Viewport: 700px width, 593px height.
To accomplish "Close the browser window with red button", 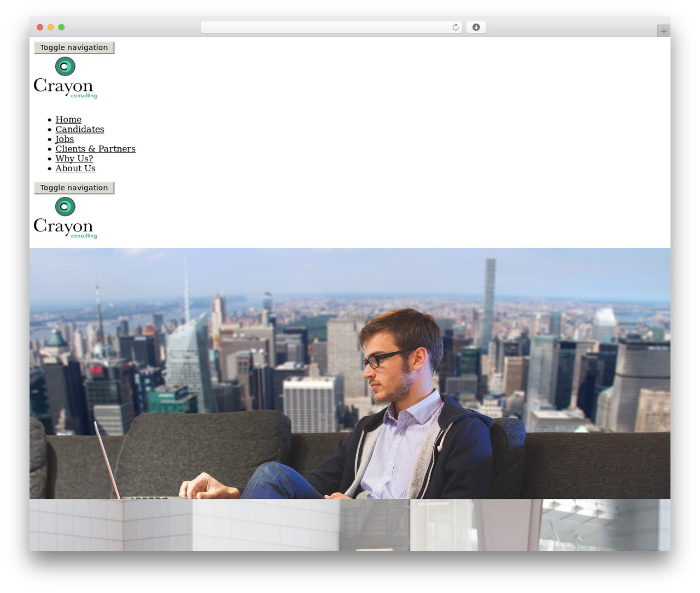I will (40, 27).
